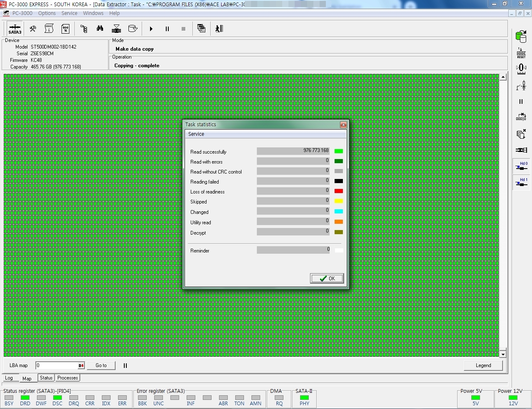The image size is (532, 409).
Task: Click the counter RESET sidebar icon
Action: click(x=521, y=53)
